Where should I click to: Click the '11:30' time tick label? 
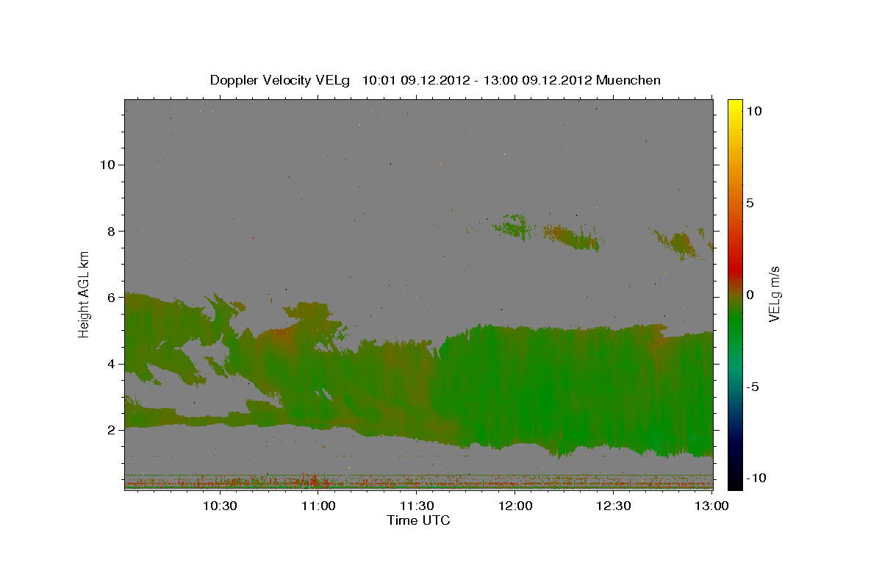pos(417,506)
